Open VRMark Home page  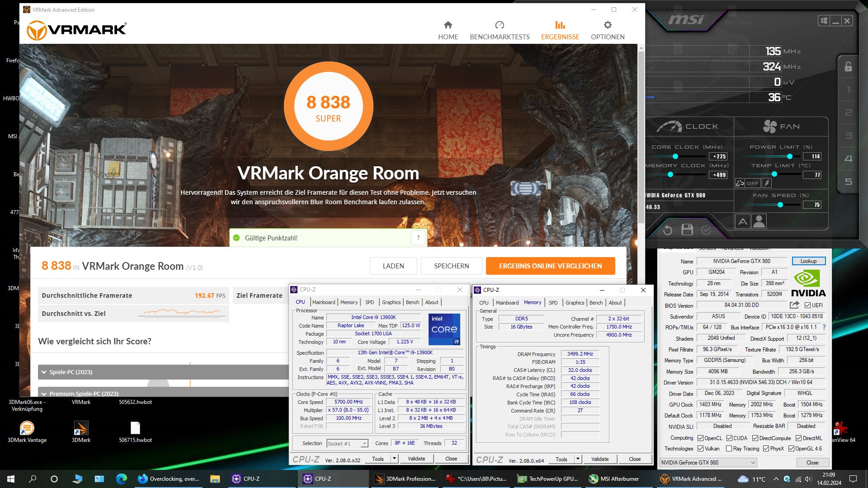click(448, 30)
